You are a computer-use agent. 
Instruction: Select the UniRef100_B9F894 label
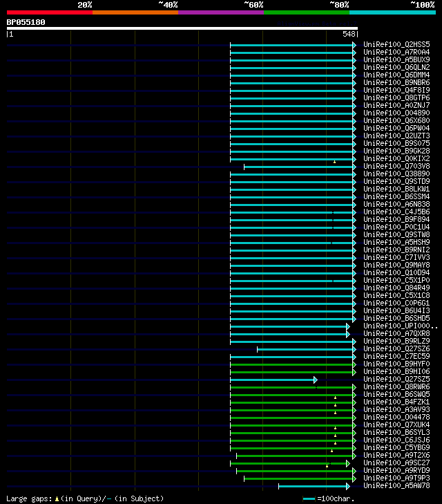click(396, 220)
